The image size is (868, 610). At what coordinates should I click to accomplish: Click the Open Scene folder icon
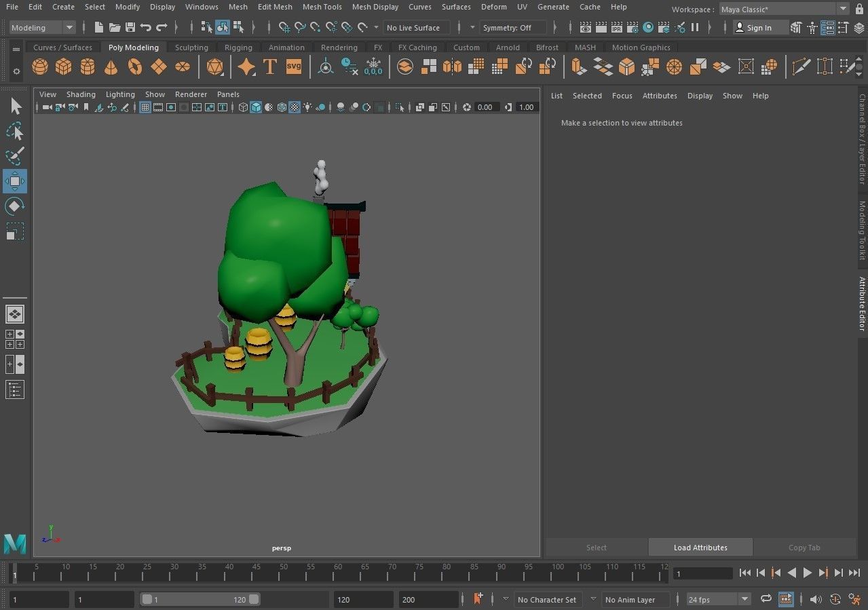115,27
